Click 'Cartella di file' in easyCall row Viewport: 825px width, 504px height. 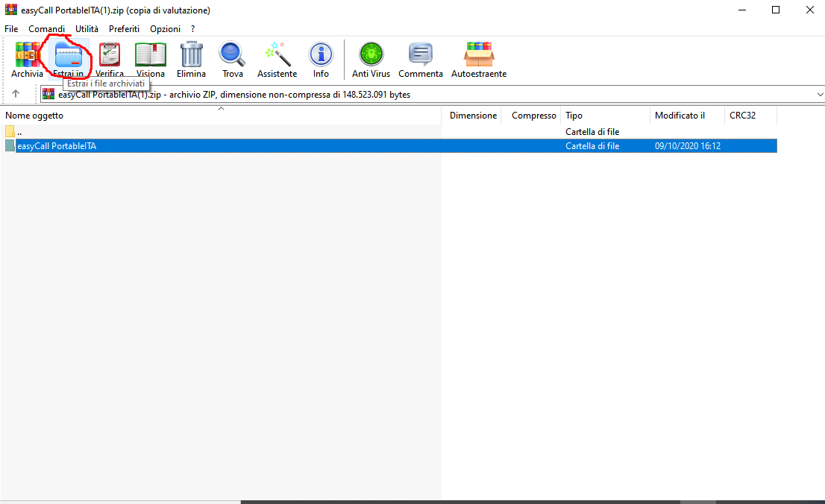(592, 146)
